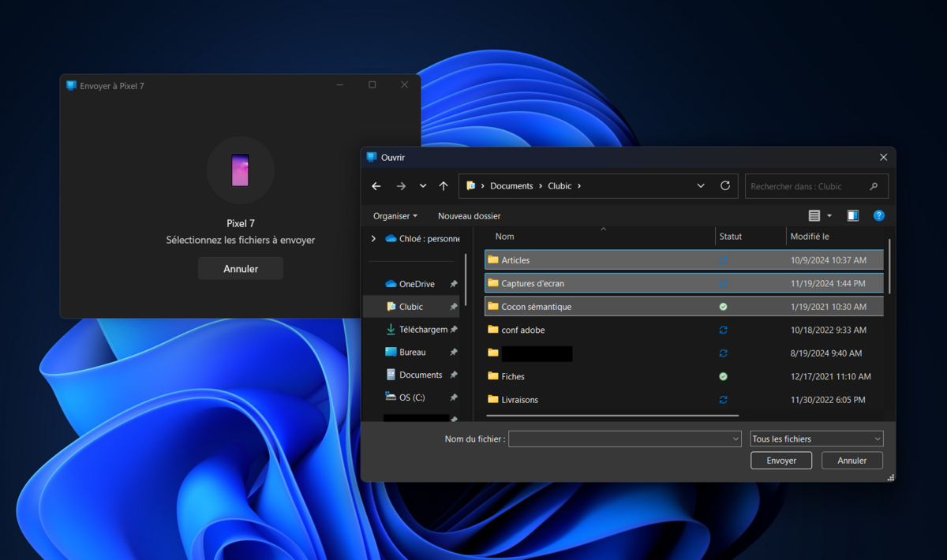Click the horizontal scrollbar under the file list
The height and width of the screenshot is (560, 947).
click(612, 415)
